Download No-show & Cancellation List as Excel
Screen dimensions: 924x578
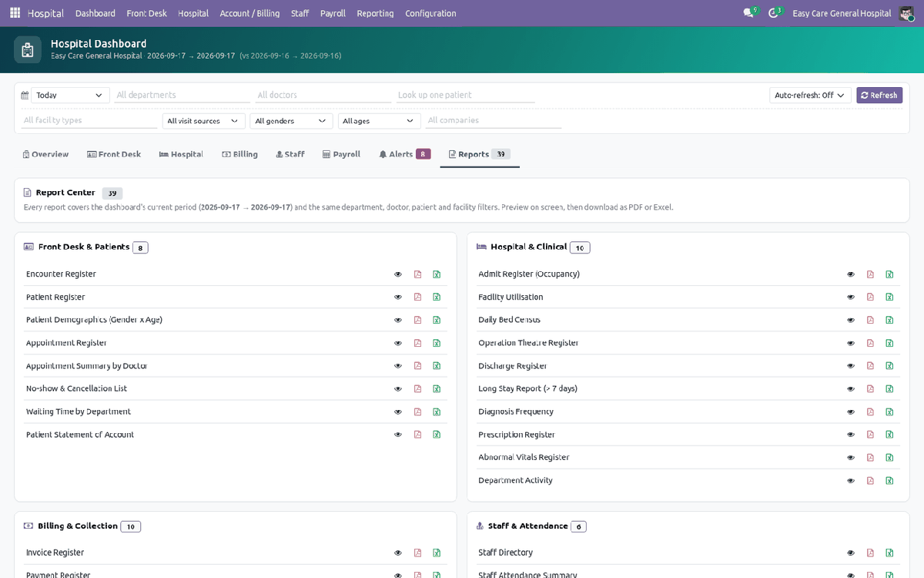(437, 389)
